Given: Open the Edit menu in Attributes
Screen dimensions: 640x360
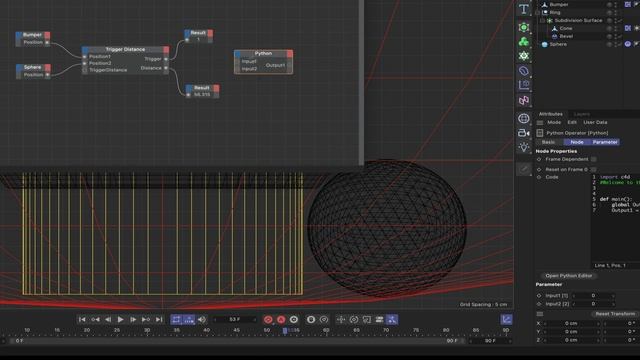Looking at the screenshot, I should click(572, 122).
